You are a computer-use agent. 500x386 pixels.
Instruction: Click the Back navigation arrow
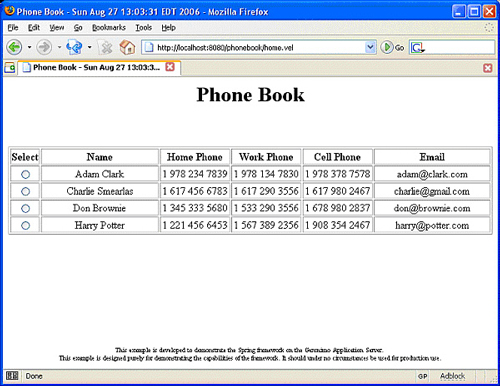(14, 47)
